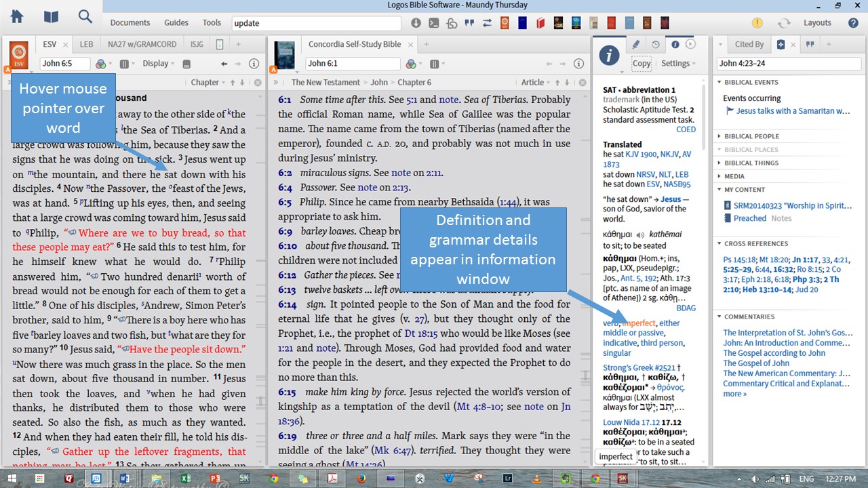This screenshot has width=868, height=488.
Task: Open Firefox from the taskbar
Action: 361,479
